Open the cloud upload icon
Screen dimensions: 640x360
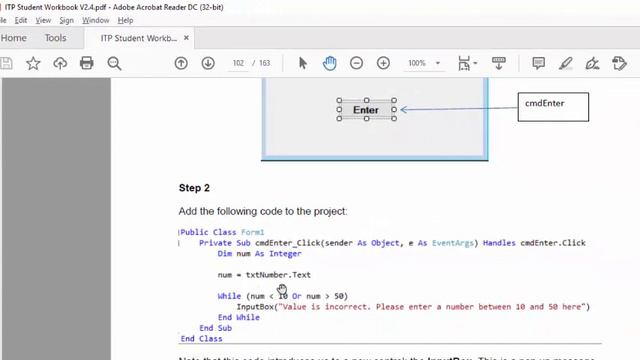[60, 63]
